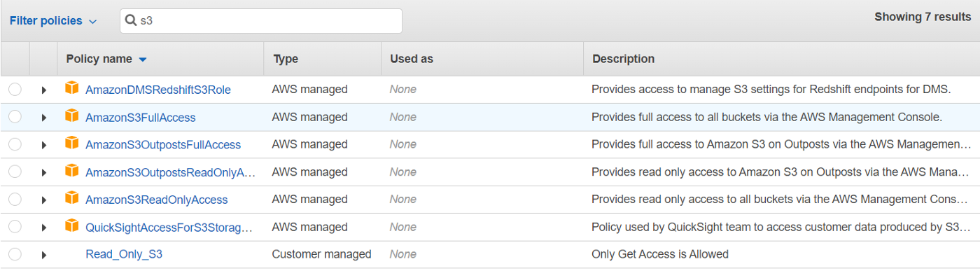The image size is (980, 271).
Task: Sort by the Used as column header
Action: pos(412,59)
